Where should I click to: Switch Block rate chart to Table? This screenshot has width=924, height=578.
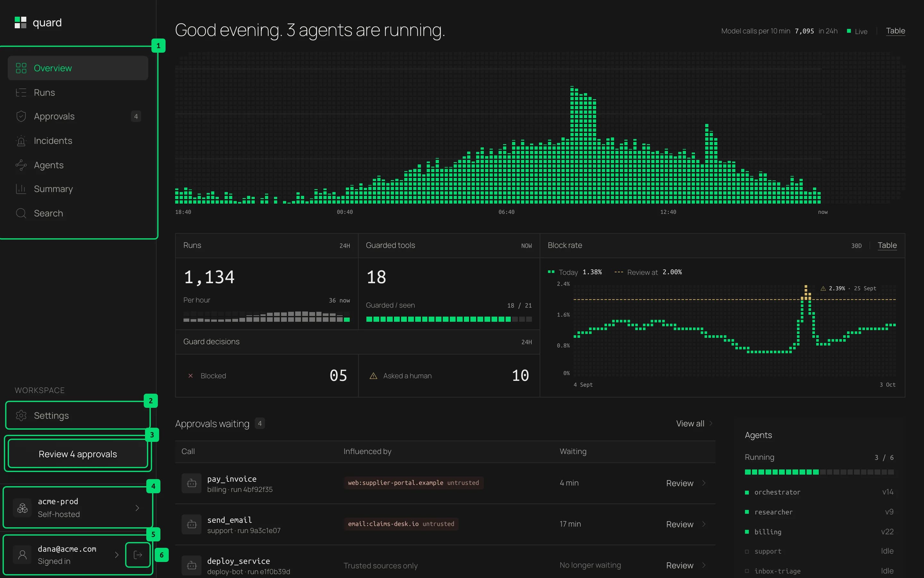(887, 245)
